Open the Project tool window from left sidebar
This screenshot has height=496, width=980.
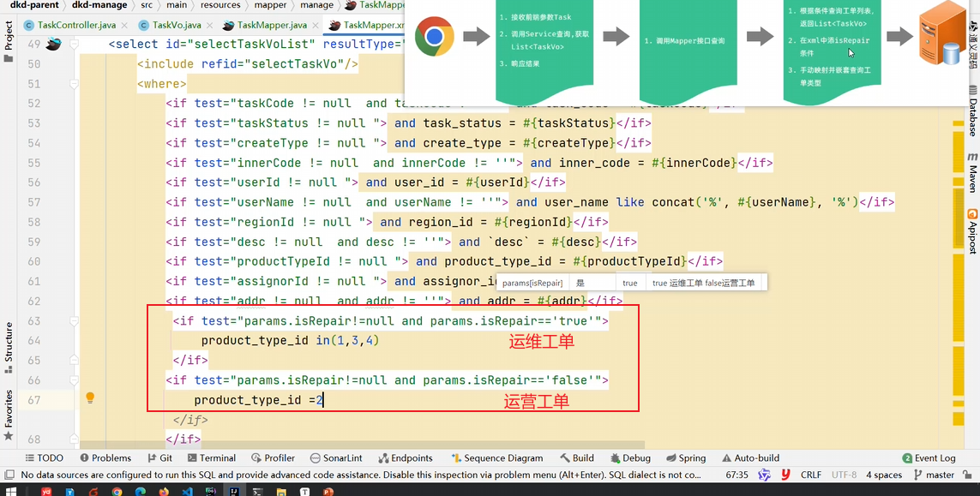click(x=8, y=42)
